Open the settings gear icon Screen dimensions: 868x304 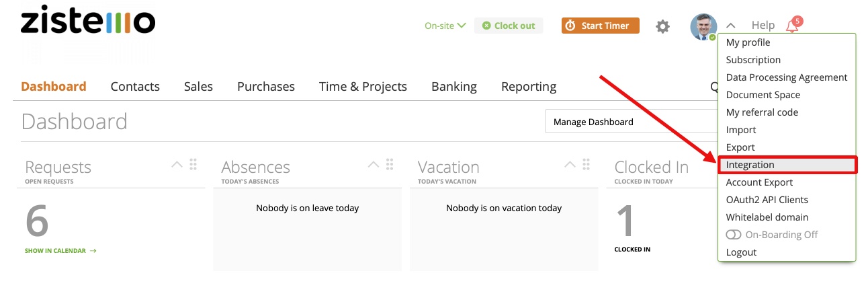[662, 26]
